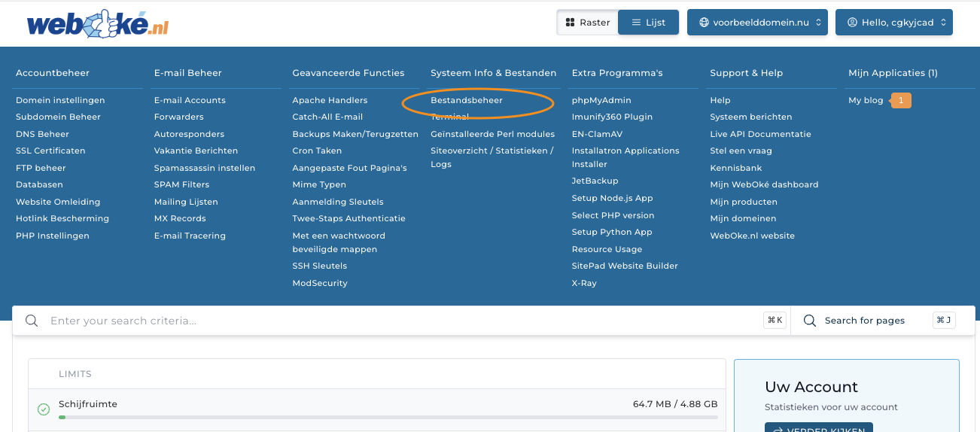This screenshot has height=432, width=980.
Task: Open Kennisbank
Action: (736, 168)
